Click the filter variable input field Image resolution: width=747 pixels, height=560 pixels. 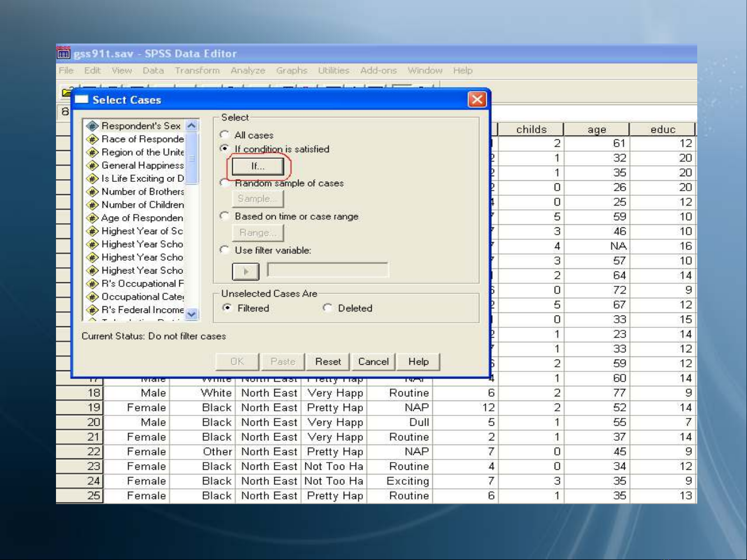(327, 270)
